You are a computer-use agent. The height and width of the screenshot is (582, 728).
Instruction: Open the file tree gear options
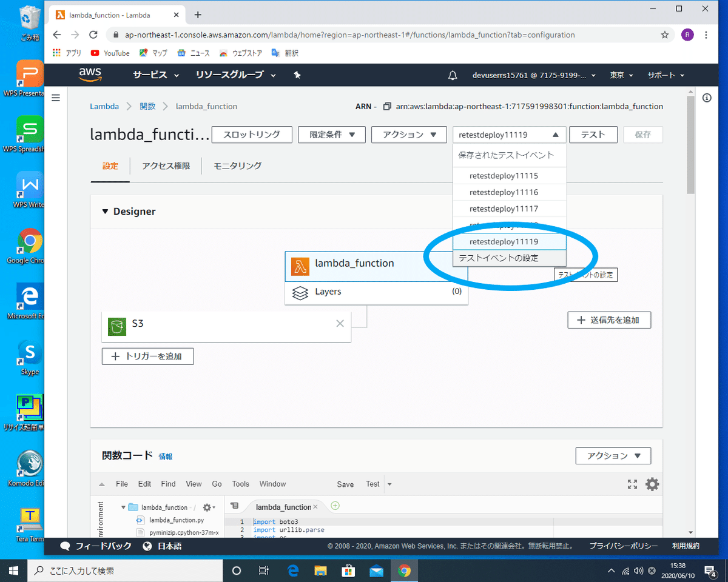click(x=209, y=507)
